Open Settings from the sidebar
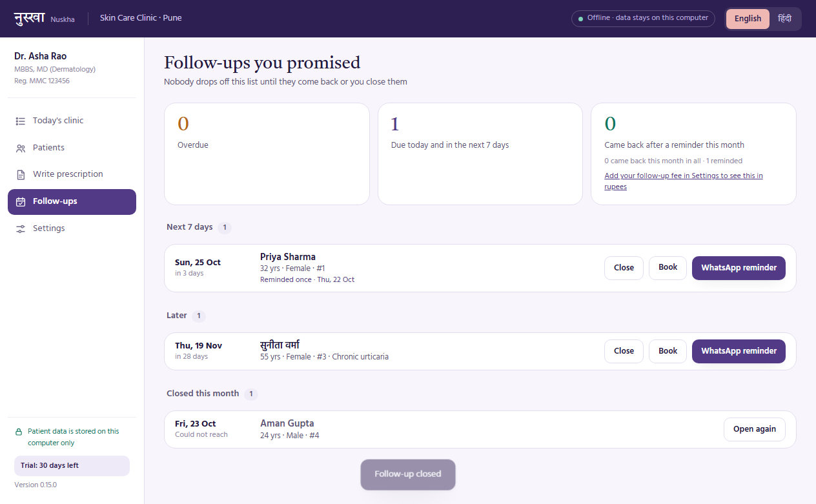 [x=72, y=228]
